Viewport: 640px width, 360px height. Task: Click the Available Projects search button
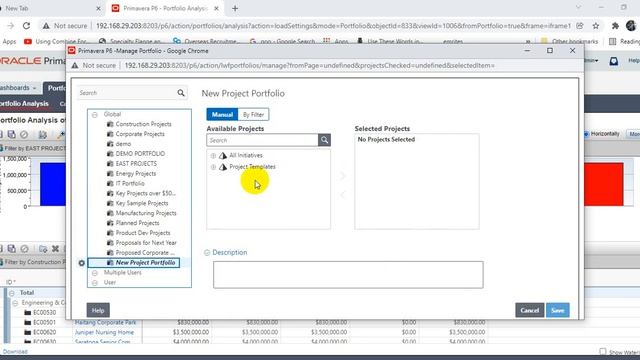324,140
